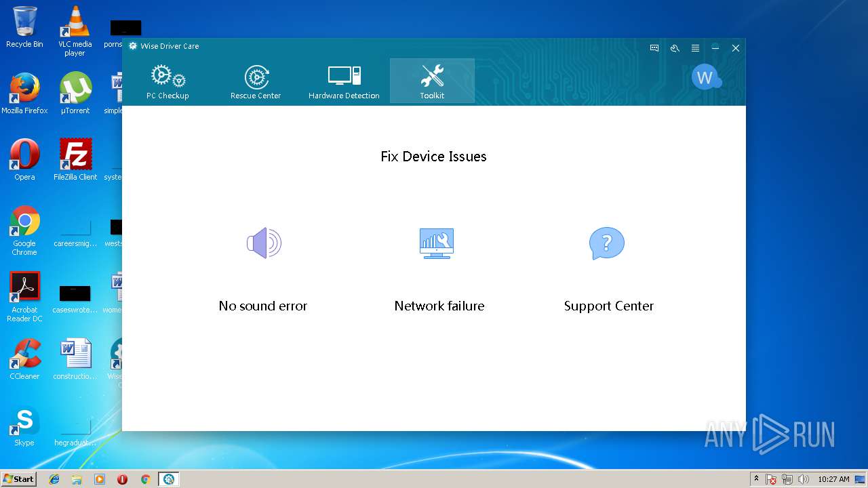Viewport: 868px width, 488px height.
Task: Click the Support Center question bubble icon
Action: point(606,243)
